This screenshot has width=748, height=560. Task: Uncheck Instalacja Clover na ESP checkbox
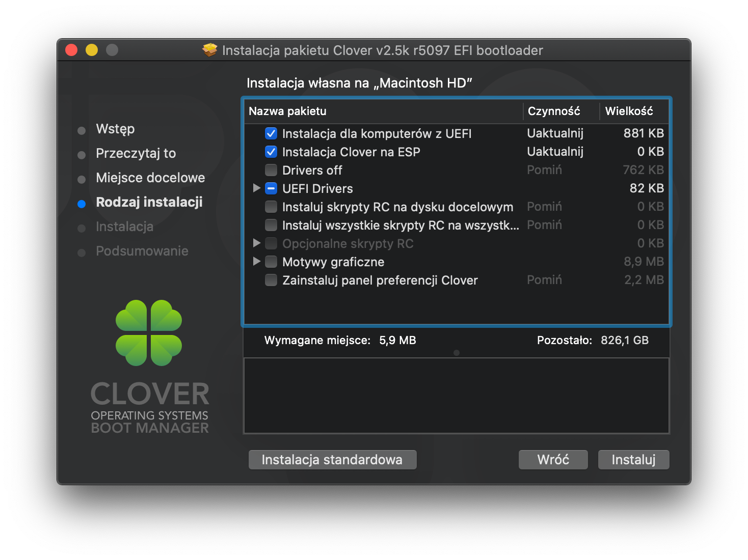[271, 152]
